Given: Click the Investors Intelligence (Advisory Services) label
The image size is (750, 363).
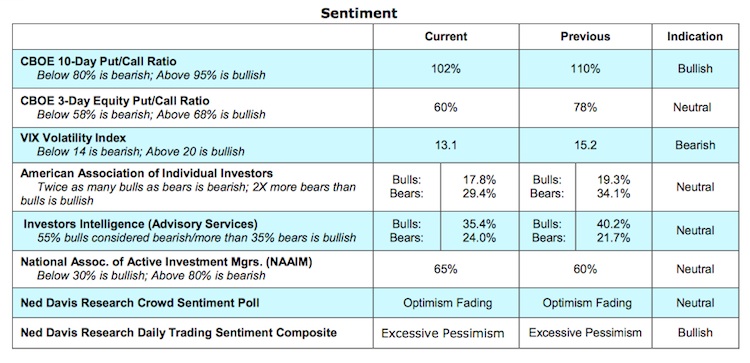Looking at the screenshot, I should coord(141,224).
